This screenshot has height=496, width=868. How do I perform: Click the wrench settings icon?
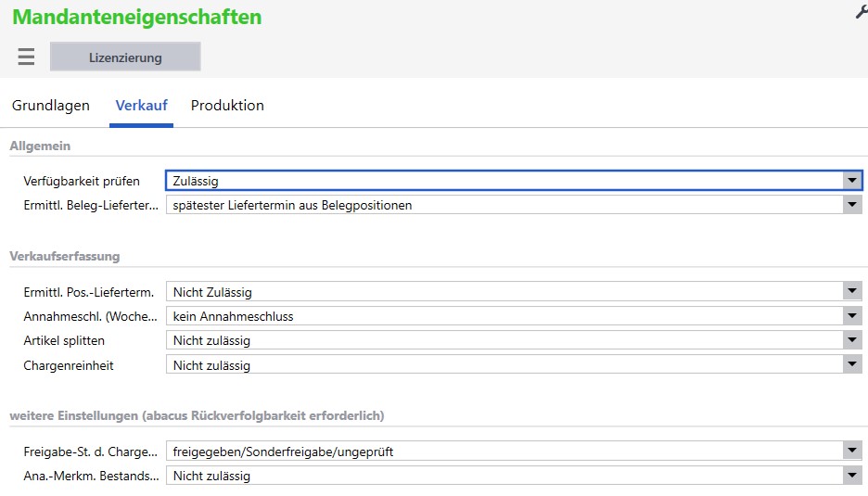(x=861, y=11)
